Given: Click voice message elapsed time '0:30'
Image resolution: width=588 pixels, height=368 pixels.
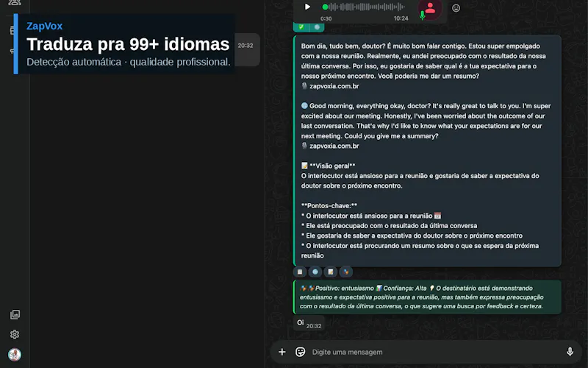Looking at the screenshot, I should pos(326,18).
